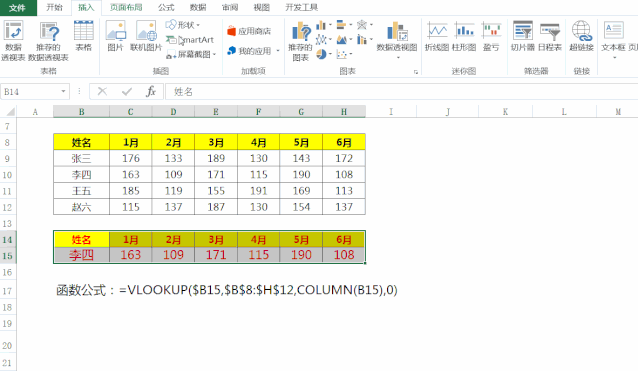
Task: Insert a Table (表格)
Action: 83,37
